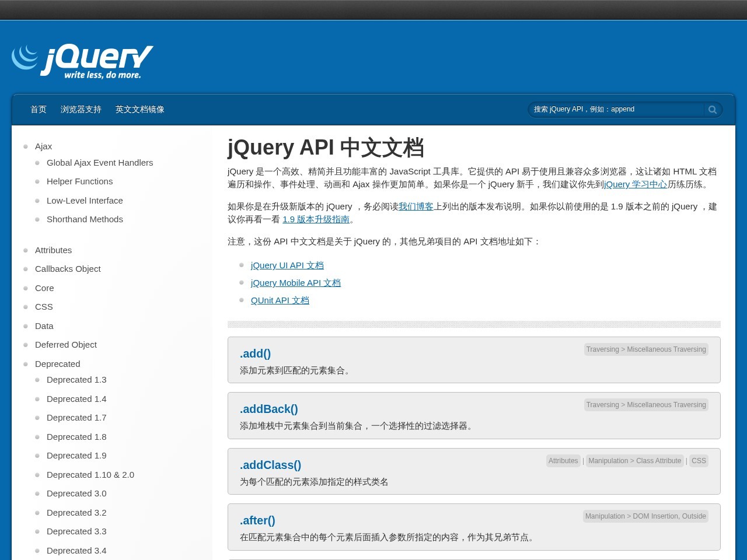The height and width of the screenshot is (560, 747).
Task: Open Deprecated 3.2 subcategory
Action: tap(76, 513)
